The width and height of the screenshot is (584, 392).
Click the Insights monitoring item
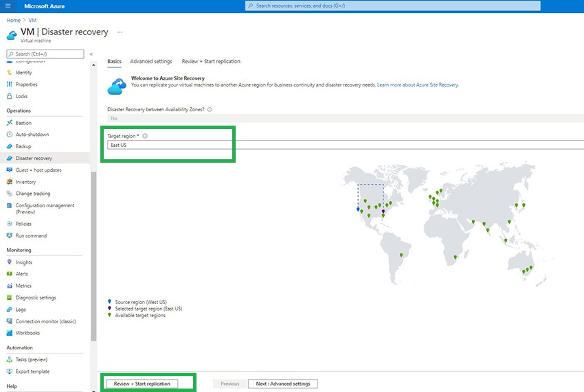pyautogui.click(x=23, y=262)
